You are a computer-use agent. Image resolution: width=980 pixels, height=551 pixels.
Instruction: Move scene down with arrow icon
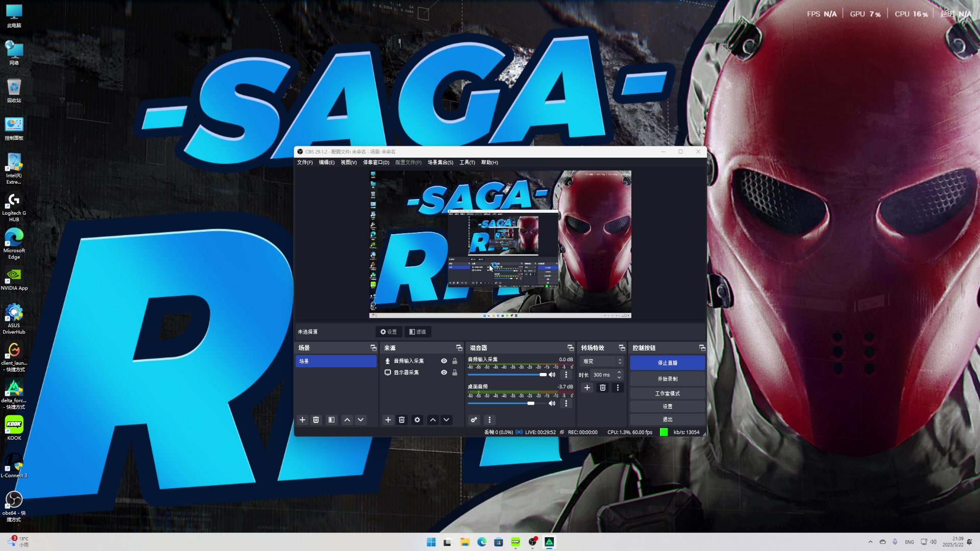coord(360,420)
